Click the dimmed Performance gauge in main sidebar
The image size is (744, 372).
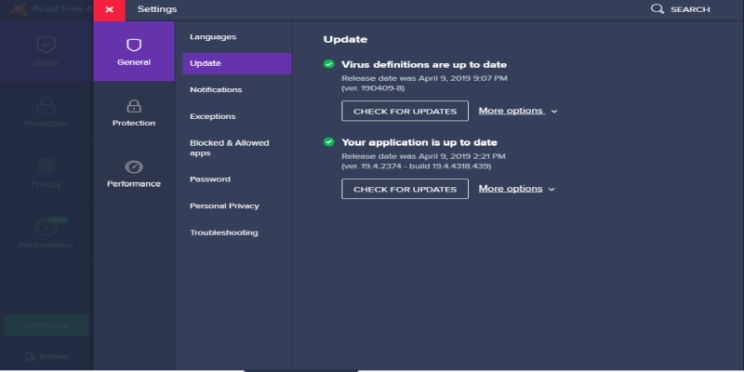pos(46,227)
